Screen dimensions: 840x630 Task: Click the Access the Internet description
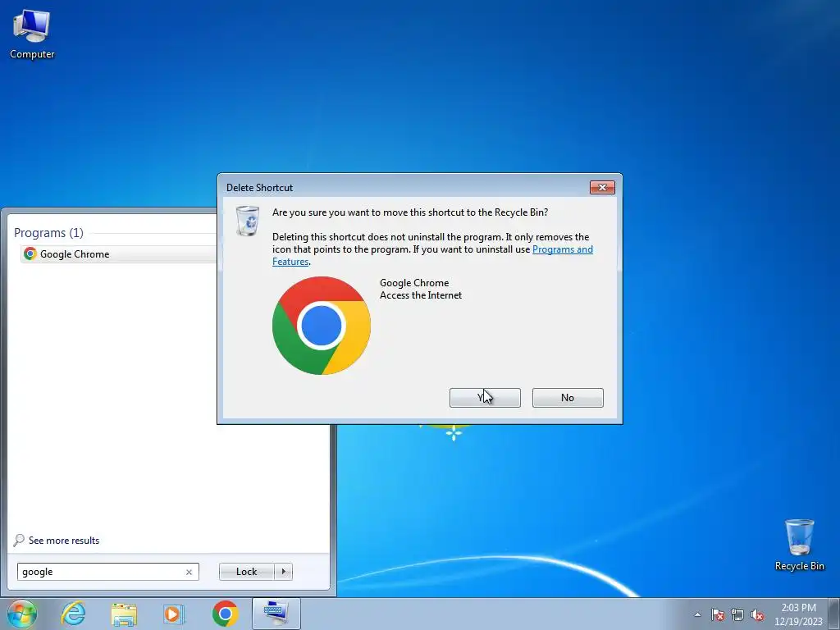point(421,295)
